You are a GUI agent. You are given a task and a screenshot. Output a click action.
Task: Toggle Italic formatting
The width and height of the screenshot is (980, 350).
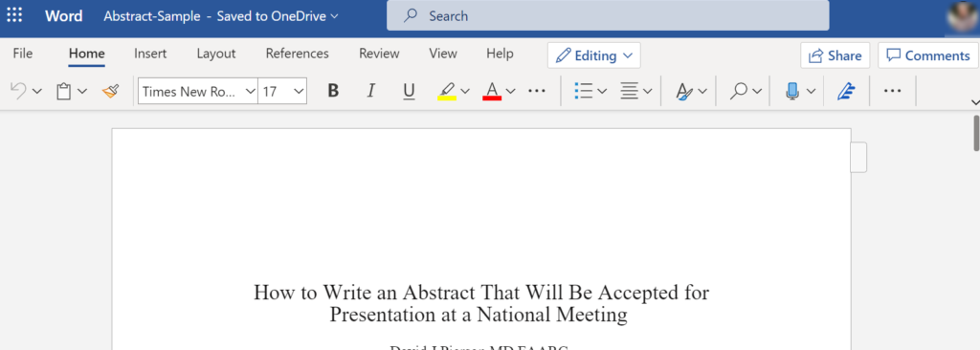tap(370, 91)
